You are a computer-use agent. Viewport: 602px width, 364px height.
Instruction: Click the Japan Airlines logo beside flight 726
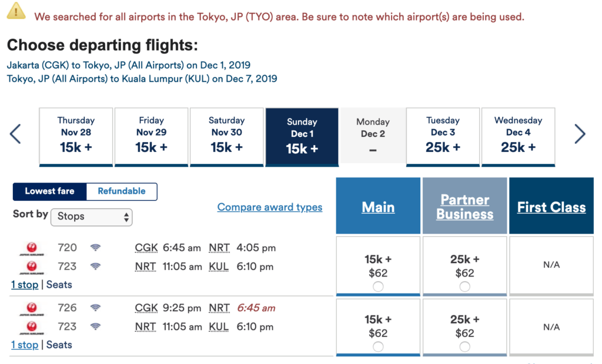click(x=33, y=308)
